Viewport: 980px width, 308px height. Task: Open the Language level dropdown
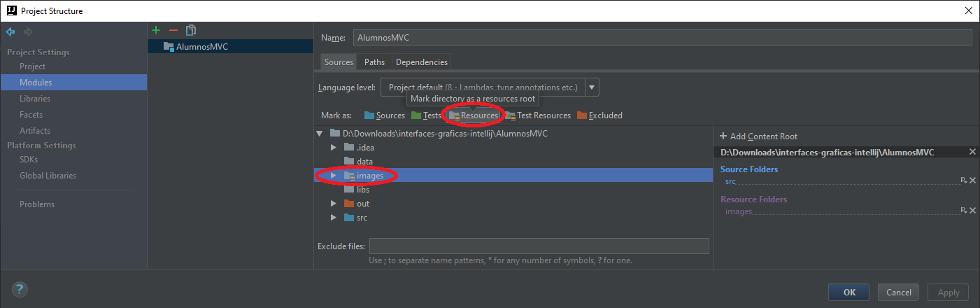[x=592, y=87]
